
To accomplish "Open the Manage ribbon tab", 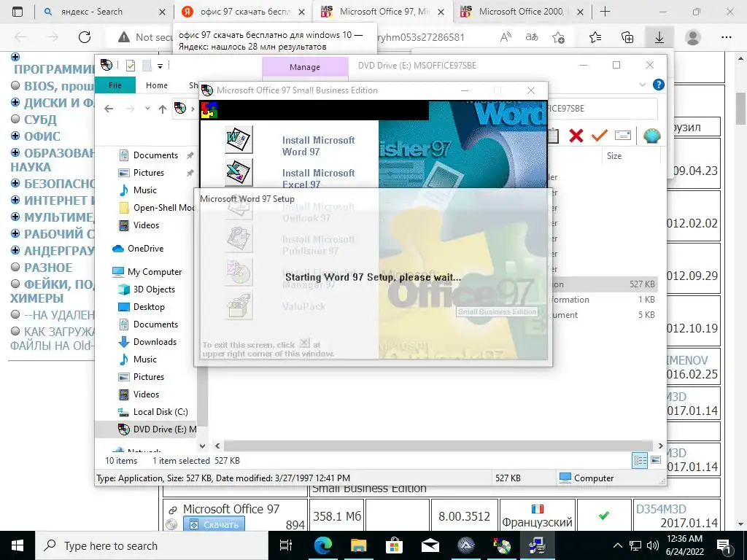I will [x=305, y=67].
